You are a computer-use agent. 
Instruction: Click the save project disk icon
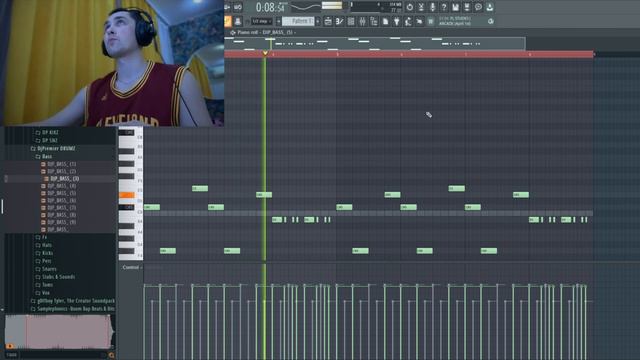coord(455,7)
